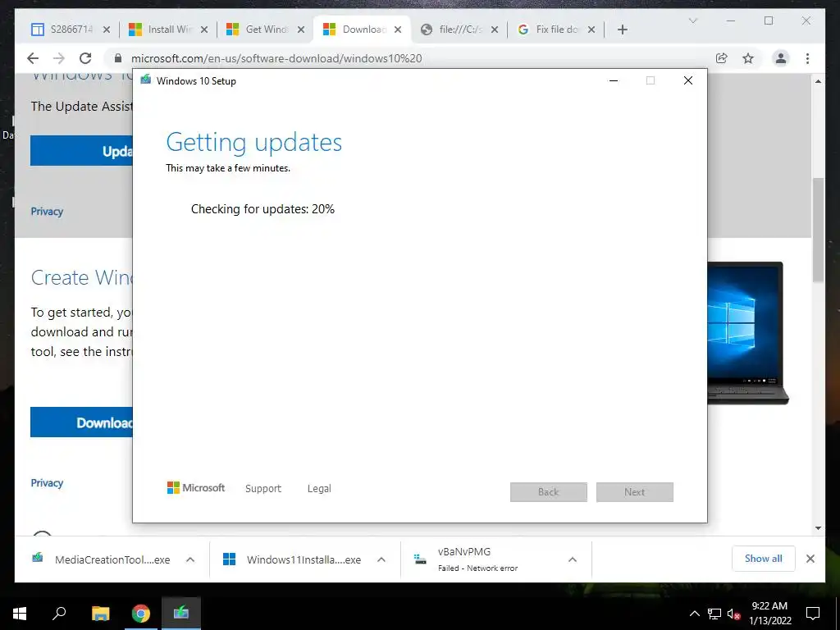Click the Next button in Windows 10 Setup
The image size is (840, 630).
[635, 492]
